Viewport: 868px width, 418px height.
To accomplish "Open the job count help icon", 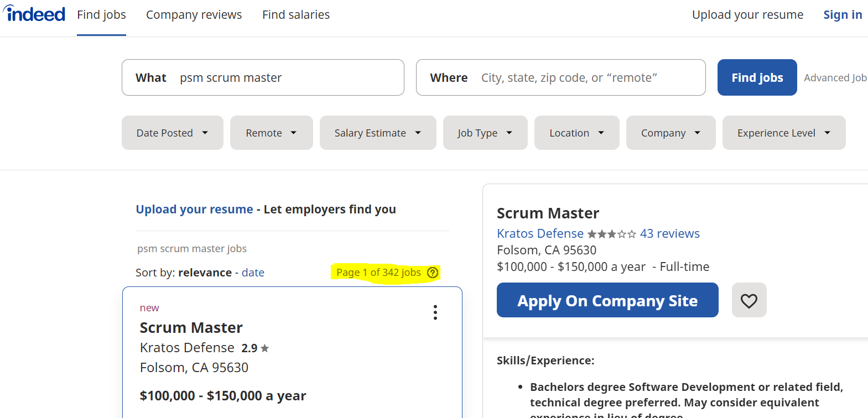I will [x=433, y=273].
